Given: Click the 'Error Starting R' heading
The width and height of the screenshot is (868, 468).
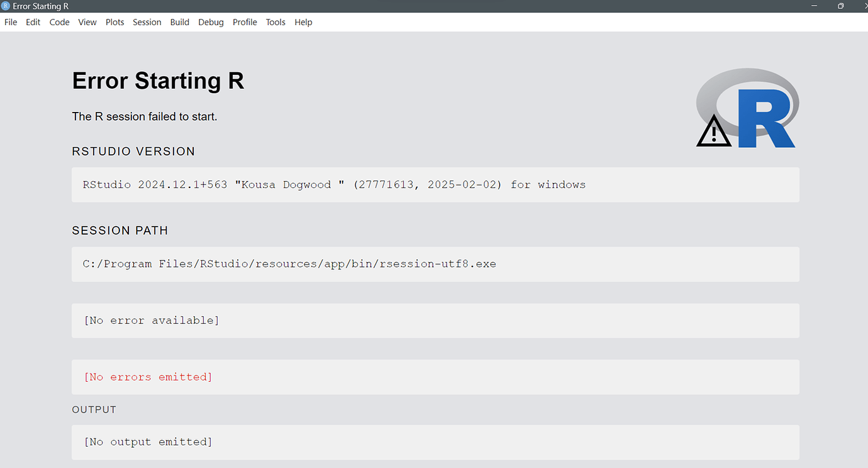Looking at the screenshot, I should click(x=158, y=81).
